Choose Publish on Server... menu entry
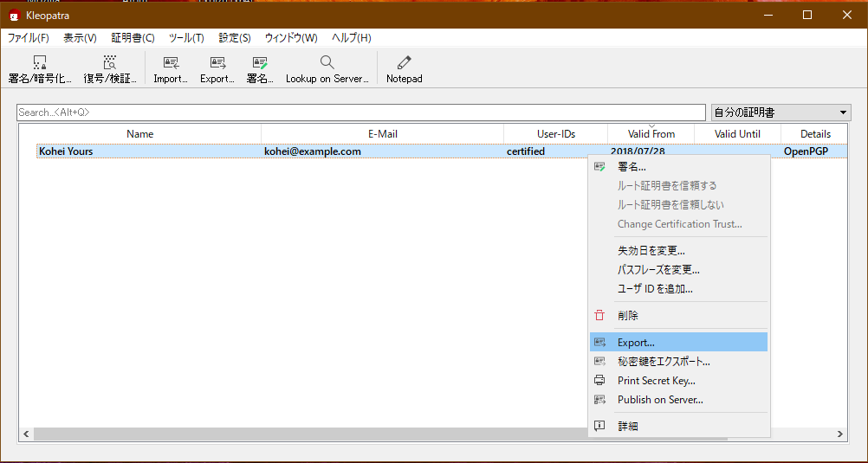 pyautogui.click(x=660, y=400)
